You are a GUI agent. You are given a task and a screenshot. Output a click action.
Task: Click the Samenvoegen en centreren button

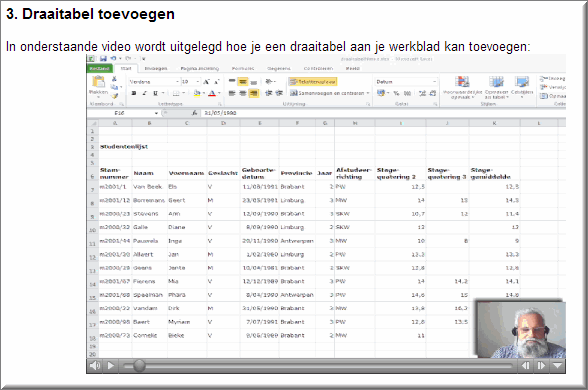330,93
